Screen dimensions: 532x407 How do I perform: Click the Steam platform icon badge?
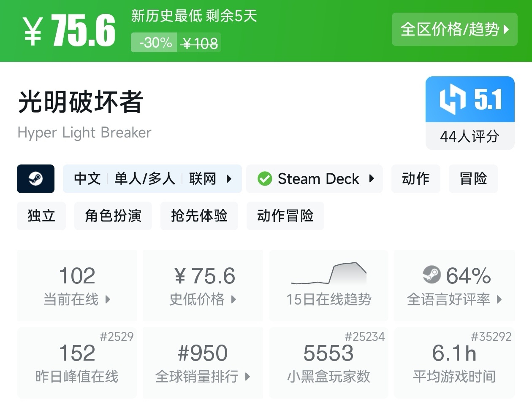pyautogui.click(x=35, y=179)
